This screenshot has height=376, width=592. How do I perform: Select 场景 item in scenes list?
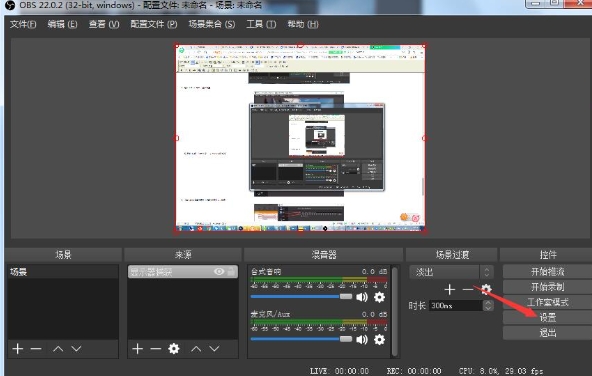[x=63, y=272]
